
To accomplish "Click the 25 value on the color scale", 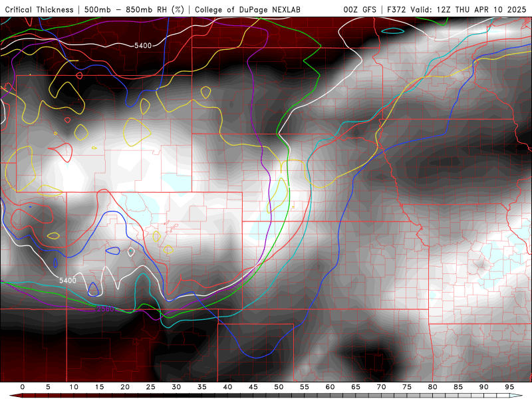I will (151, 387).
